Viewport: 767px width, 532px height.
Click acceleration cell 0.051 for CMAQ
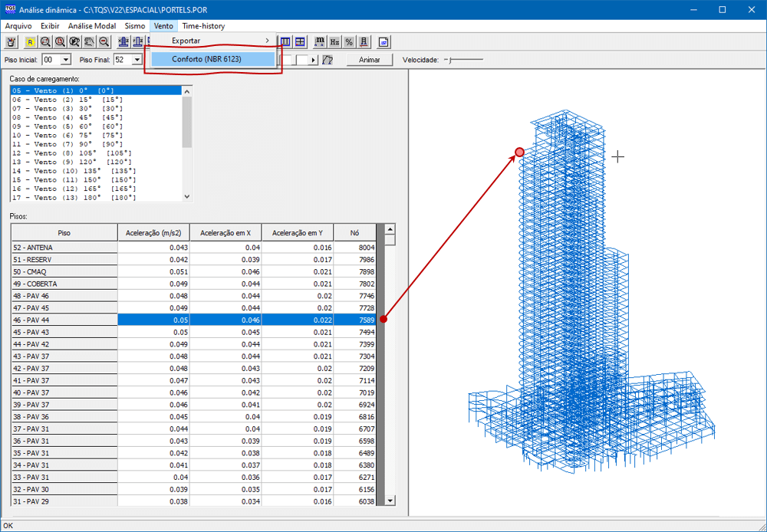(153, 271)
